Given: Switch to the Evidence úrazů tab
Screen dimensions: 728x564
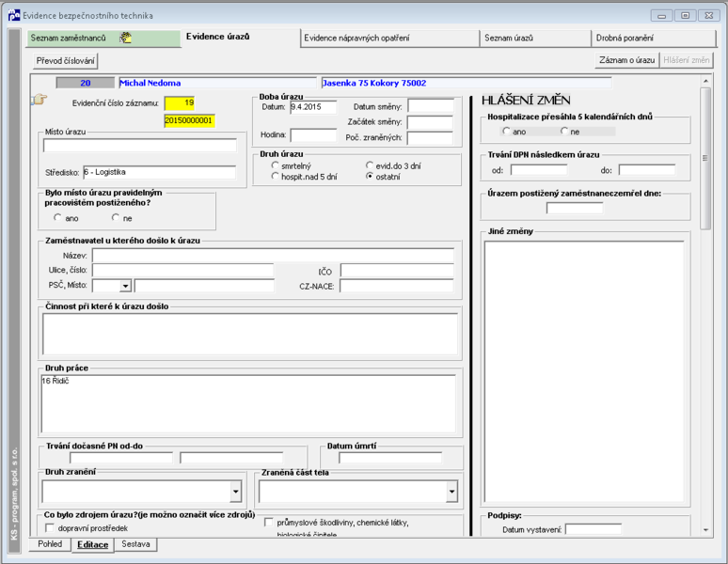Looking at the screenshot, I should click(218, 37).
